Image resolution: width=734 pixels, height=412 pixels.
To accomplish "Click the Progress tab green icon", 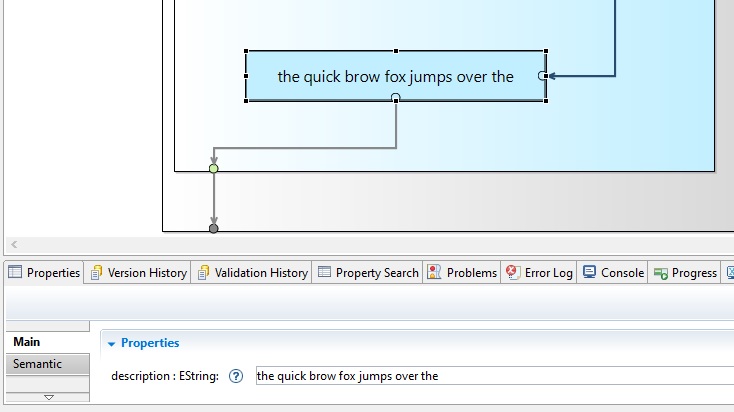I will (x=661, y=273).
